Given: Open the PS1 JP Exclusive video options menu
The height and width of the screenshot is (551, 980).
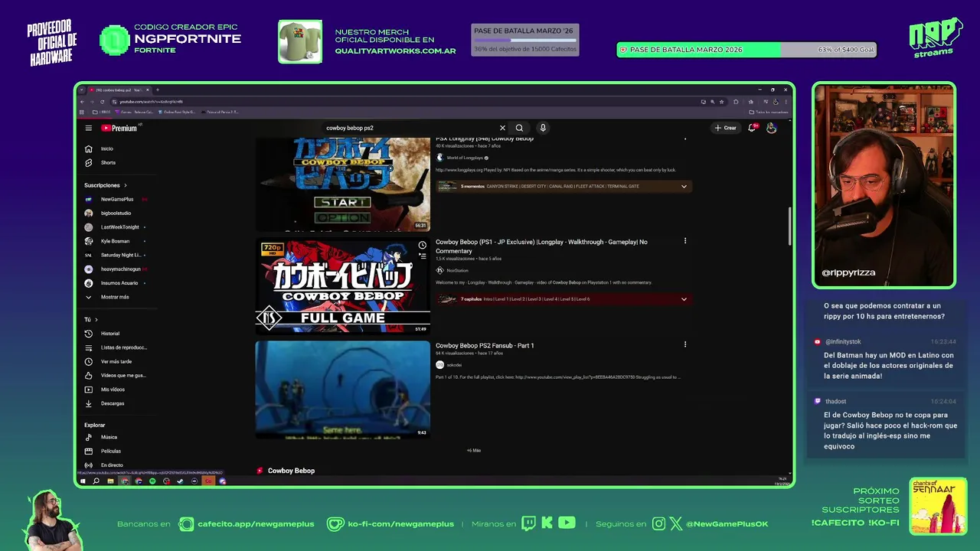Looking at the screenshot, I should 684,241.
